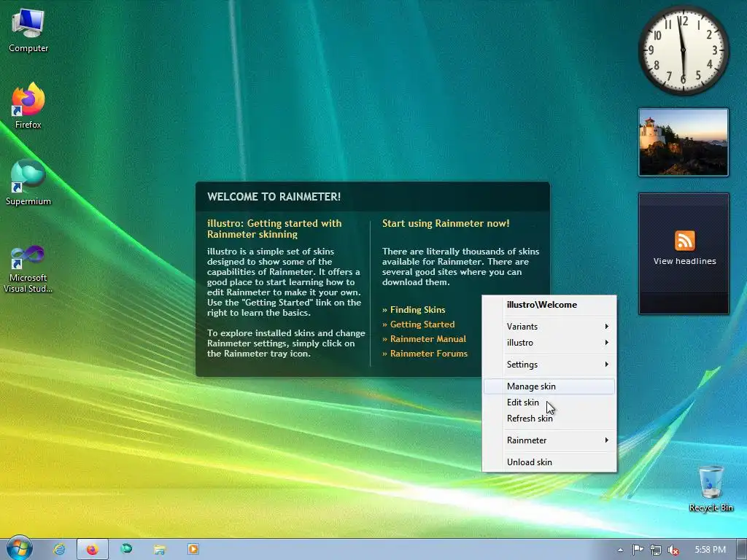Show hidden tray icons arrow
This screenshot has height=560, width=747.
pyautogui.click(x=620, y=550)
